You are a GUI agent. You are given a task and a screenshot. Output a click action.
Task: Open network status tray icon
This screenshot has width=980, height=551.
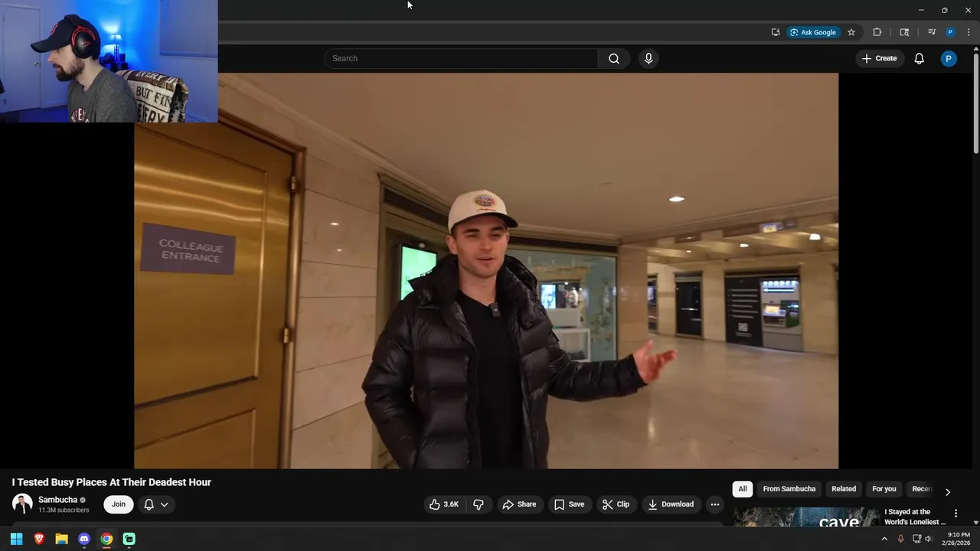click(916, 539)
